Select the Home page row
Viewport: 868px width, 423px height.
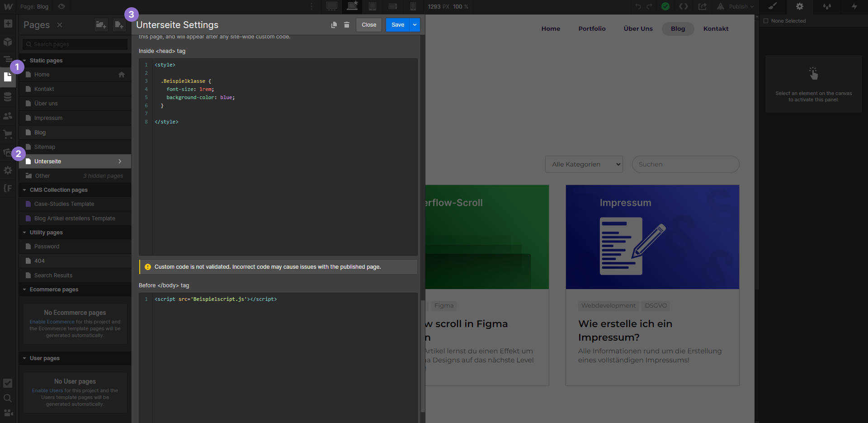click(x=75, y=75)
